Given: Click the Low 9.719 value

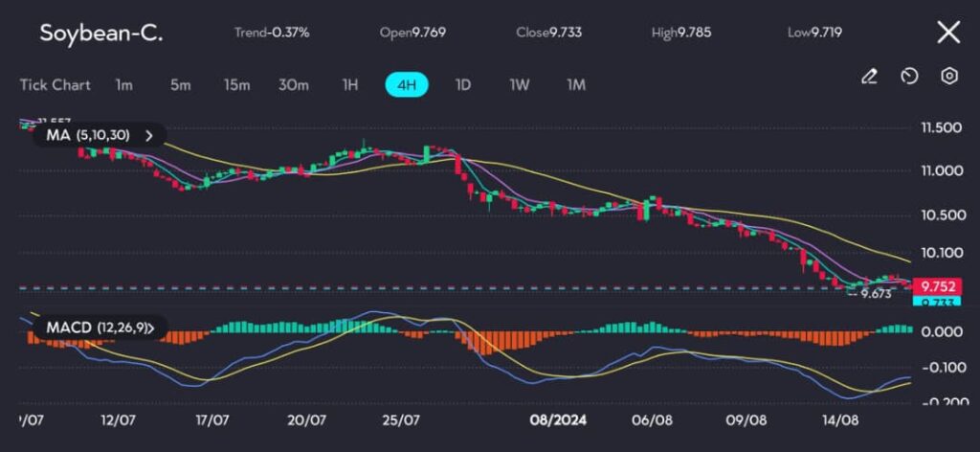Looking at the screenshot, I should (x=814, y=33).
